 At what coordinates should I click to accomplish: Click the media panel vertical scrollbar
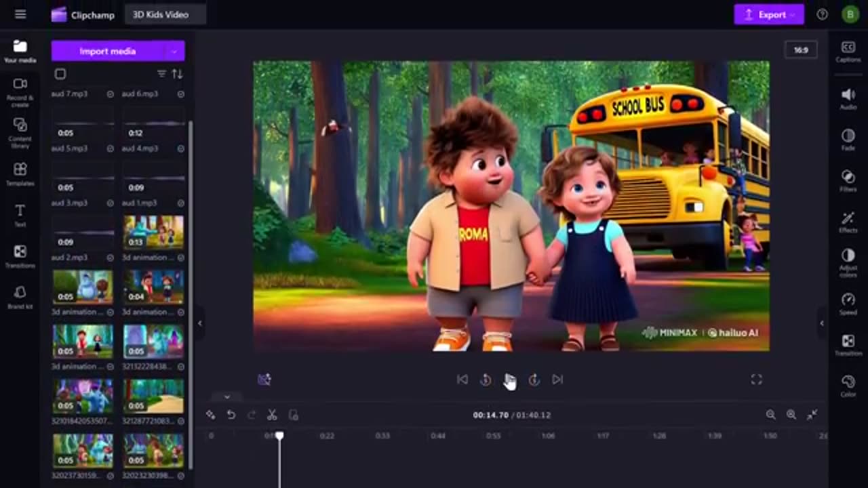click(191, 294)
